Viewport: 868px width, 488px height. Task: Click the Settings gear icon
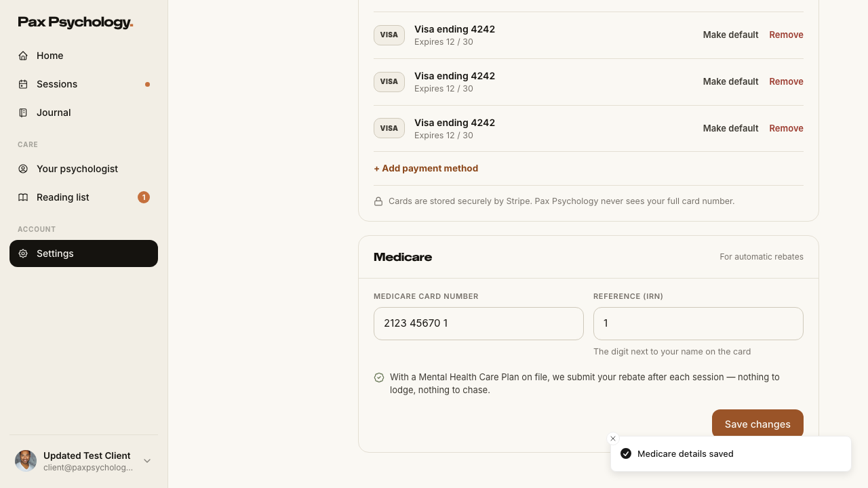tap(23, 253)
